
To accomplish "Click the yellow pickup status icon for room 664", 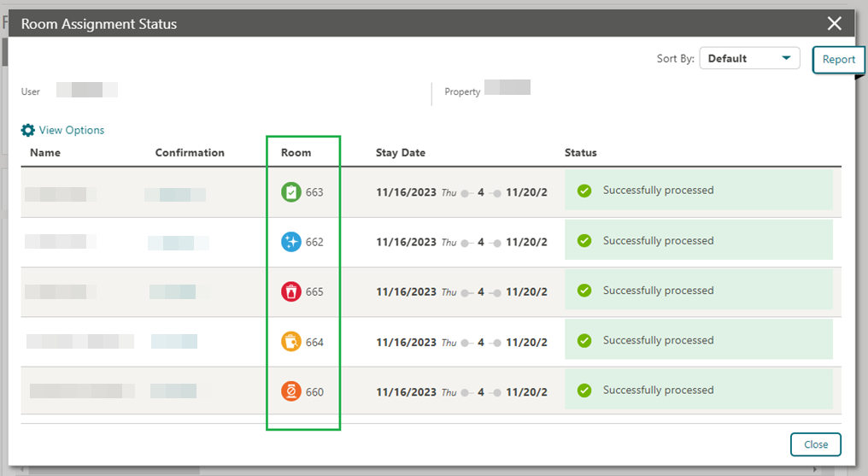I will click(x=291, y=342).
